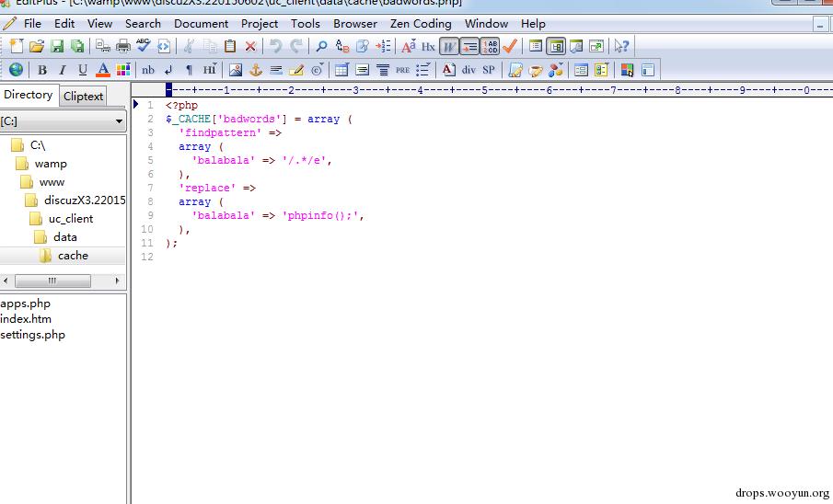The width and height of the screenshot is (833, 504).
Task: Toggle word wrap W button
Action: click(x=449, y=46)
